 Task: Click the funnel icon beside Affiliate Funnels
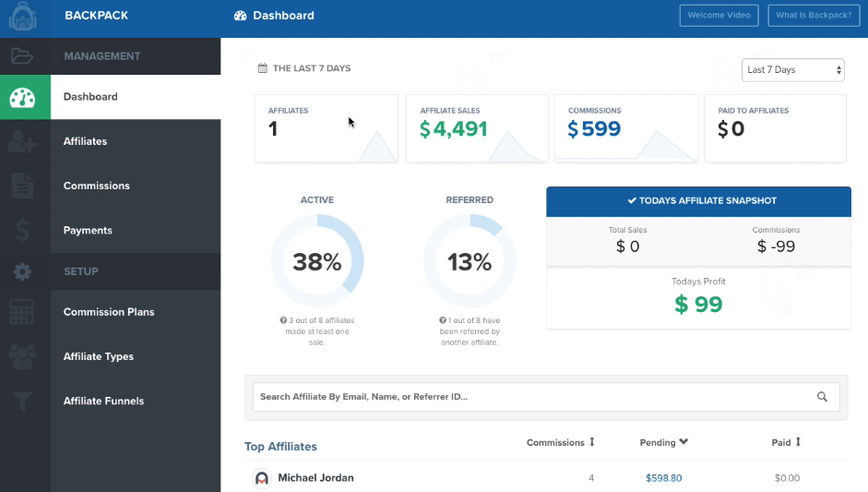click(x=22, y=402)
